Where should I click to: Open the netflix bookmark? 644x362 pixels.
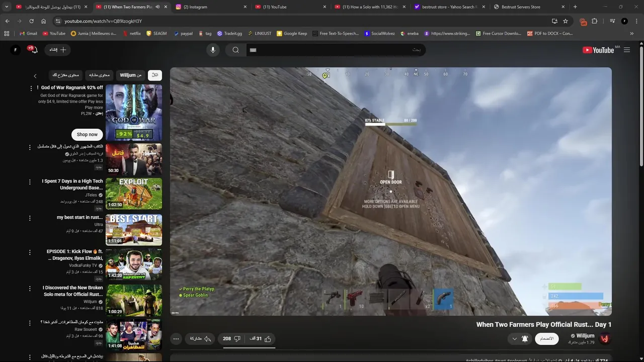pos(131,33)
